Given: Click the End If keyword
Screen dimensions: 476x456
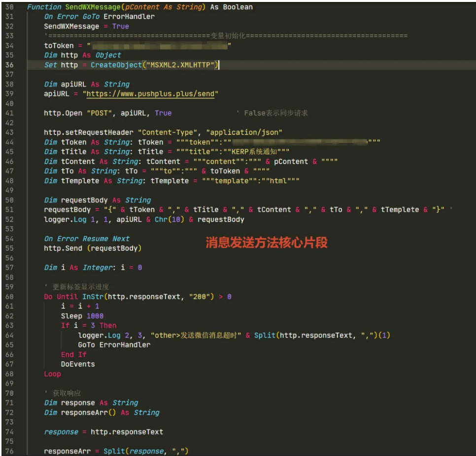Looking at the screenshot, I should (74, 354).
